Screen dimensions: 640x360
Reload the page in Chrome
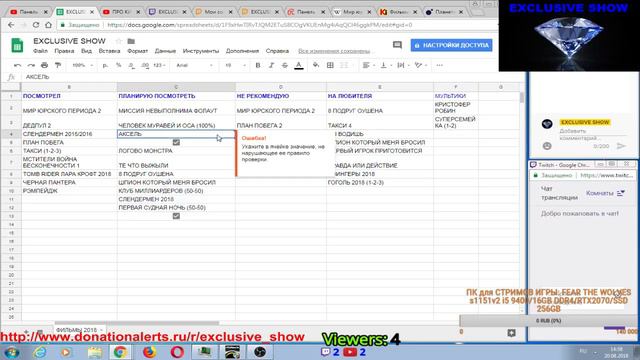(x=36, y=25)
